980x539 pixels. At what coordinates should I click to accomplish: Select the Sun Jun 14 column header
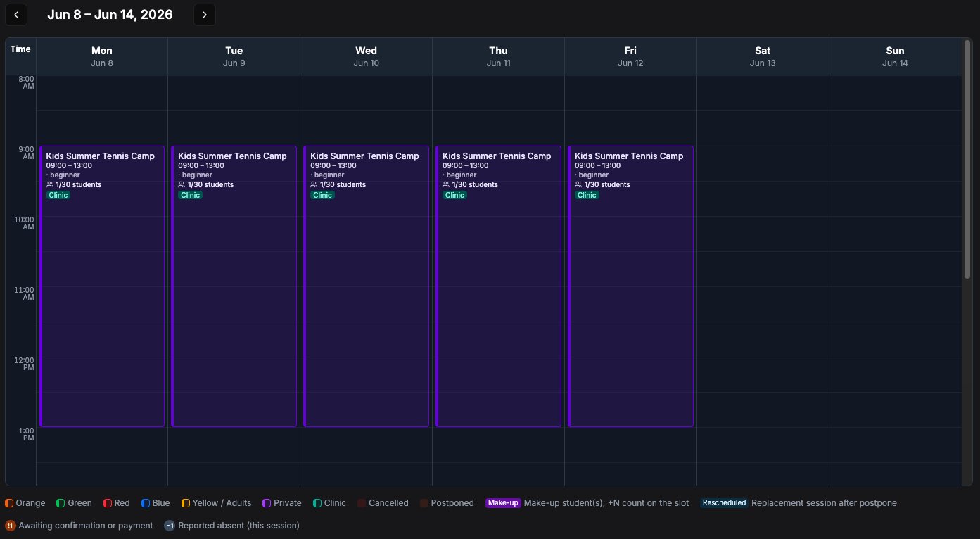[895, 56]
